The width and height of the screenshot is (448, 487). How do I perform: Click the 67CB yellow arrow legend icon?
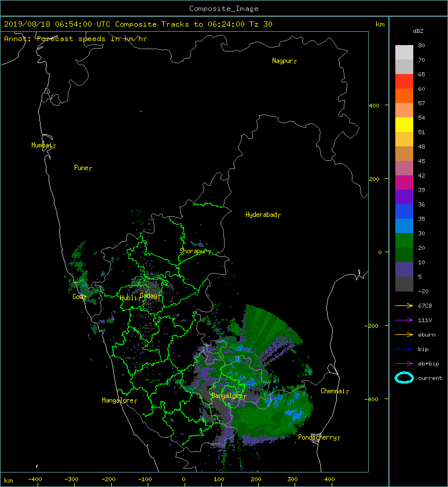[x=404, y=305]
